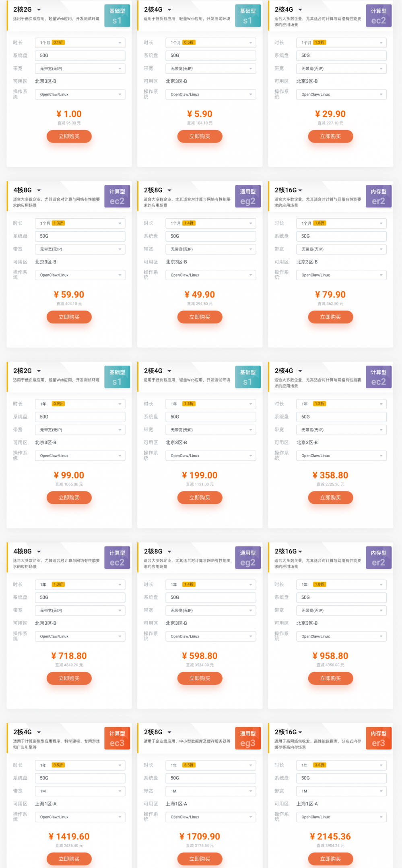Image resolution: width=402 pixels, height=868 pixels.
Task: Click the ec2 badge on the ¥29.90 card
Action: (378, 16)
